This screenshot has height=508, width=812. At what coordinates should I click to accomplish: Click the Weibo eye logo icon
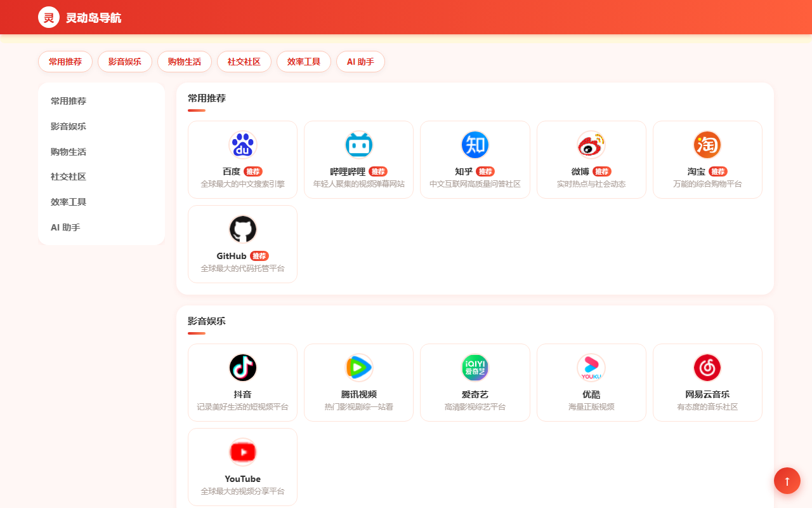[591, 145]
